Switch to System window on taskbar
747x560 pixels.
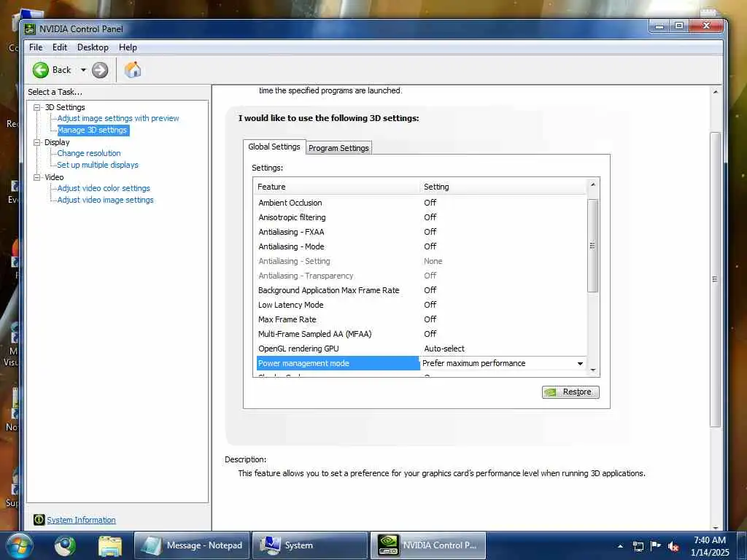[309, 545]
